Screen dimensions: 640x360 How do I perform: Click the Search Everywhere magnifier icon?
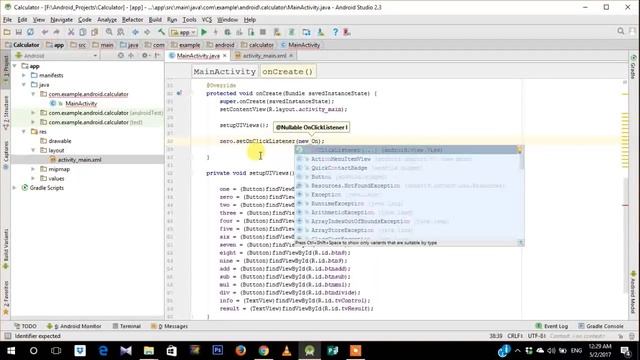pyautogui.click(x=621, y=31)
